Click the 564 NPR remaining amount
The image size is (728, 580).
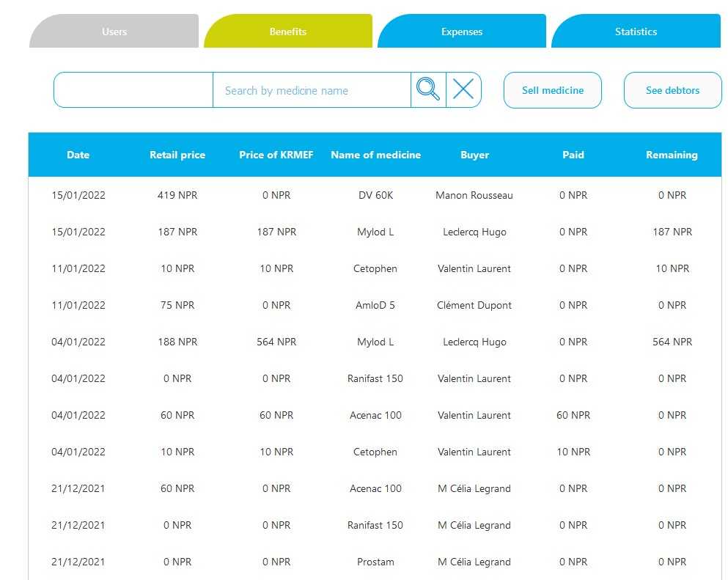[672, 342]
